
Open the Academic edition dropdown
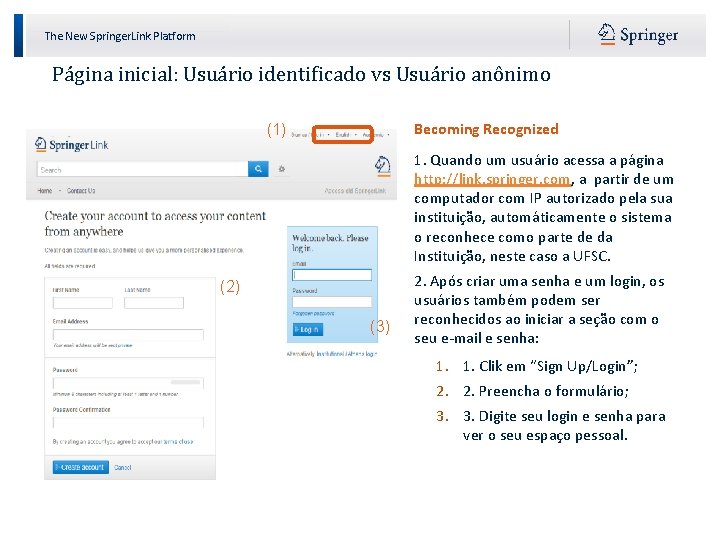point(376,135)
